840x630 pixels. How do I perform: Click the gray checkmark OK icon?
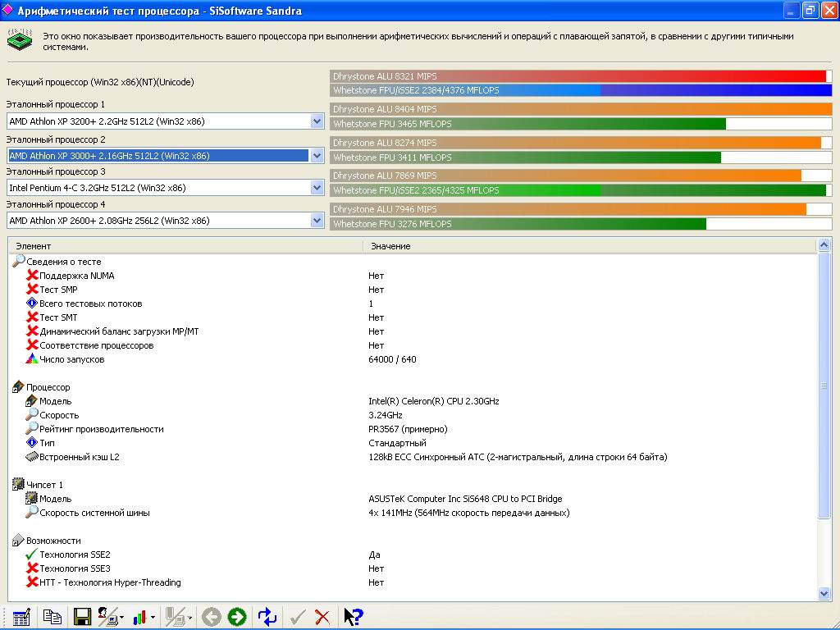298,618
